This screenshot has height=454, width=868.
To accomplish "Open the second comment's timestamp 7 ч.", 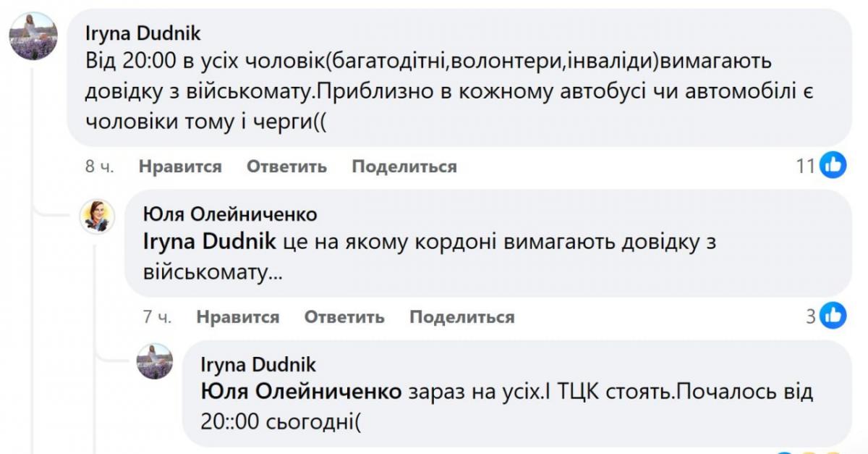I will [158, 316].
